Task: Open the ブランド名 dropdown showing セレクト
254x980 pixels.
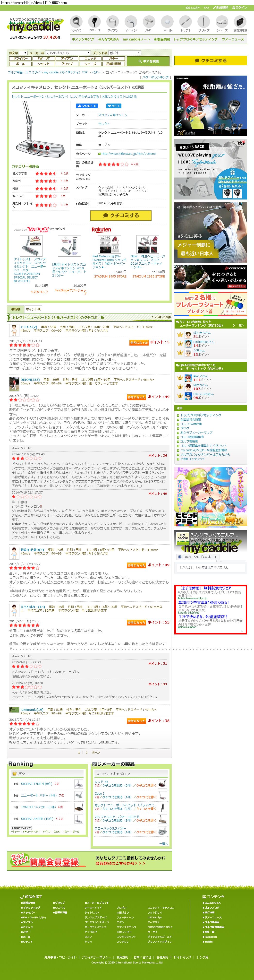Action: coord(125,53)
